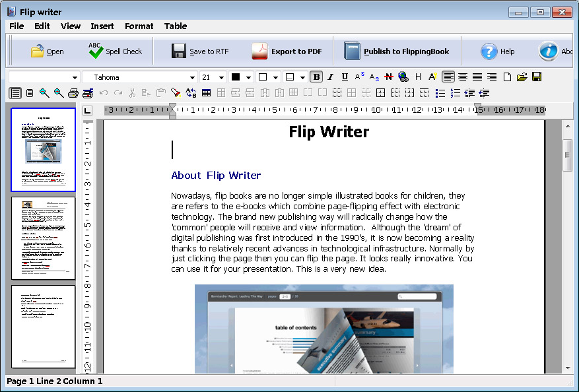
Task: Click the Open button
Action: click(47, 51)
